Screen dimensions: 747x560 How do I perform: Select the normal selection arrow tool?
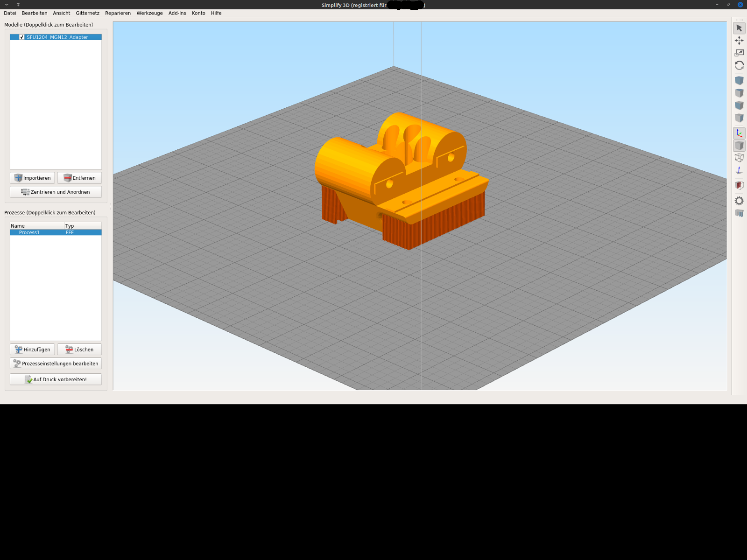[739, 28]
